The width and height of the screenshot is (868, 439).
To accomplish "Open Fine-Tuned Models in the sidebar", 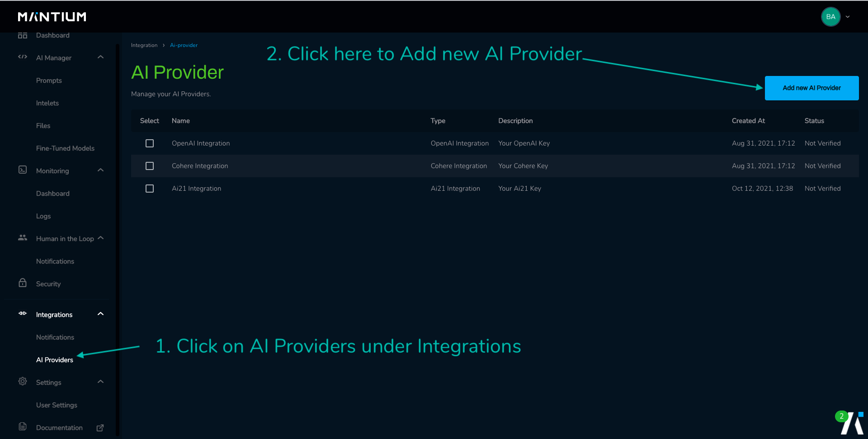I will click(x=65, y=148).
